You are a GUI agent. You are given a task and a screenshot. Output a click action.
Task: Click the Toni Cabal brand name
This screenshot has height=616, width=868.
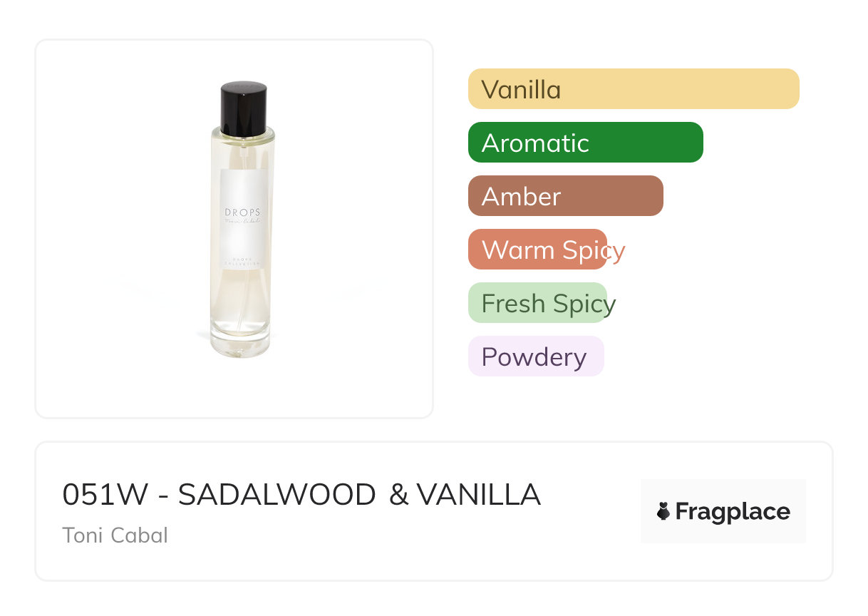[115, 535]
